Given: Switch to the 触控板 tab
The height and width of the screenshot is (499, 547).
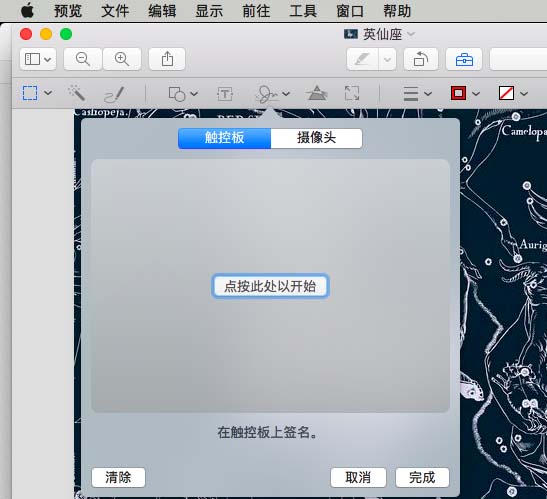Looking at the screenshot, I should coord(224,138).
